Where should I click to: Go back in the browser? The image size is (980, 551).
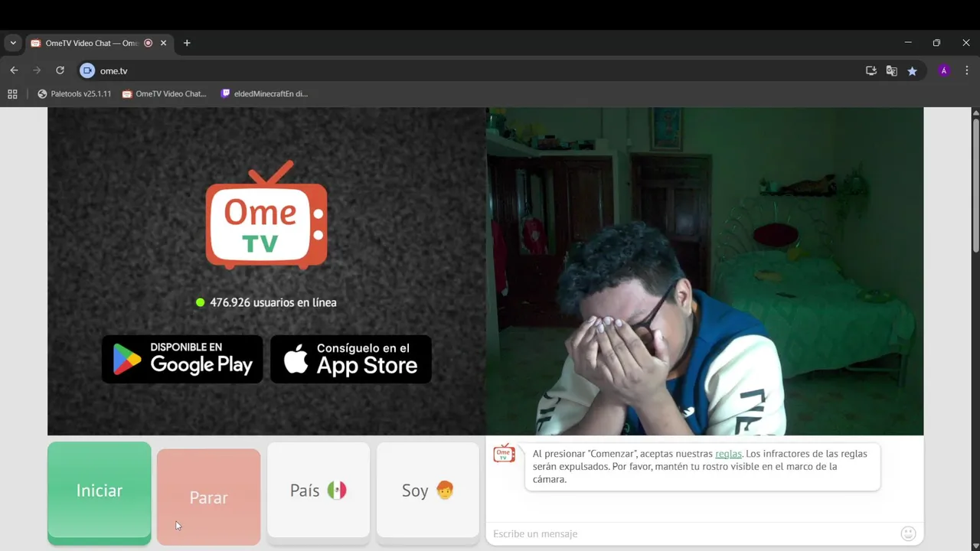point(14,70)
